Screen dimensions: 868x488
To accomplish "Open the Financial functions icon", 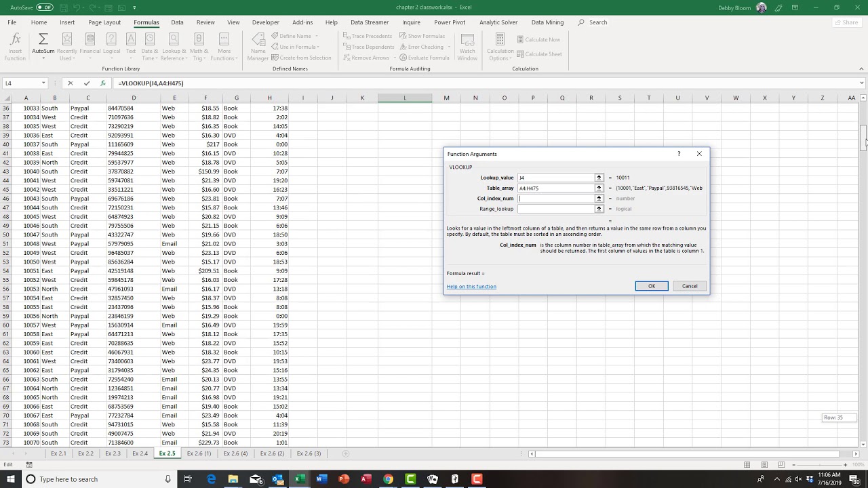I will (x=90, y=40).
